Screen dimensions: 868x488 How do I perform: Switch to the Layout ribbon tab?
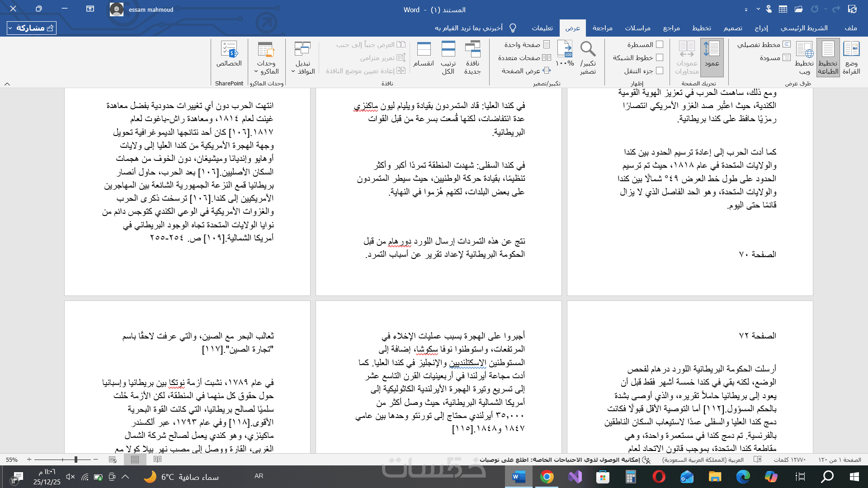click(701, 28)
